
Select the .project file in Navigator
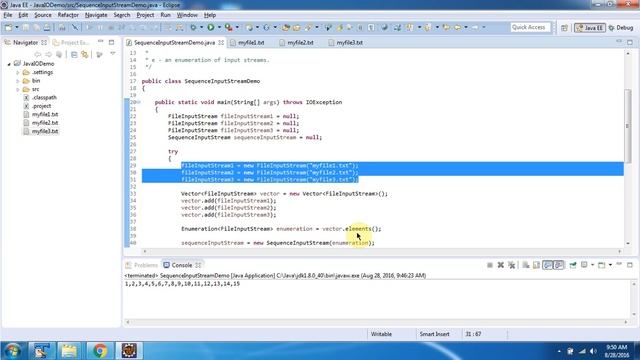click(42, 106)
